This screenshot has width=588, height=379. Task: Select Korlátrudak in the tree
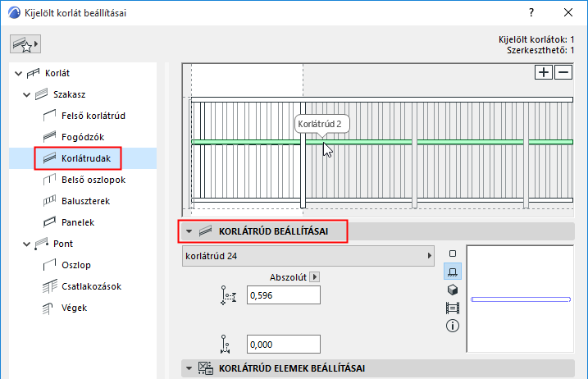pyautogui.click(x=86, y=158)
